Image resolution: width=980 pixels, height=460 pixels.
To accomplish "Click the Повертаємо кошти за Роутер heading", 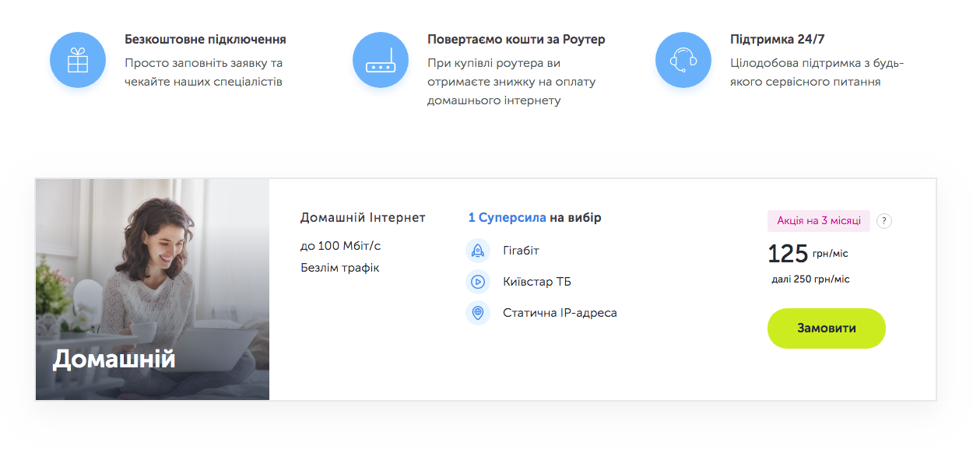I will pyautogui.click(x=516, y=39).
